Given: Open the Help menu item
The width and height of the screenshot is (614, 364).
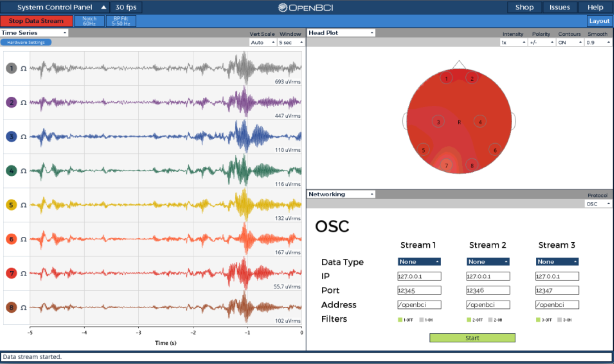Looking at the screenshot, I should pyautogui.click(x=595, y=7).
